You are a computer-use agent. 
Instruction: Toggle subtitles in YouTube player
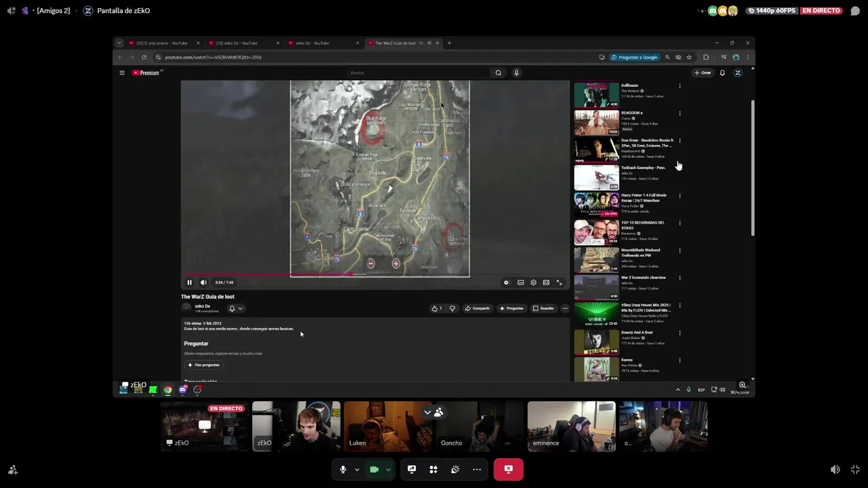(x=521, y=283)
